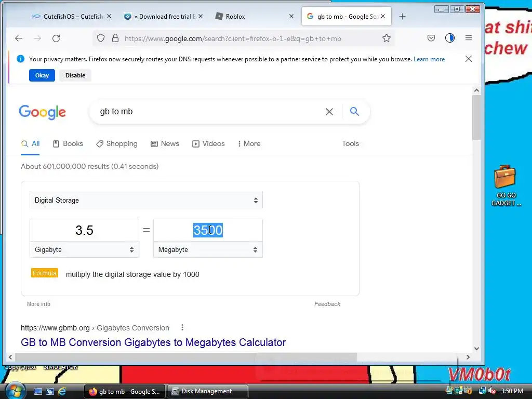Click the network tray icon
This screenshot has width=532, height=399.
482,391
